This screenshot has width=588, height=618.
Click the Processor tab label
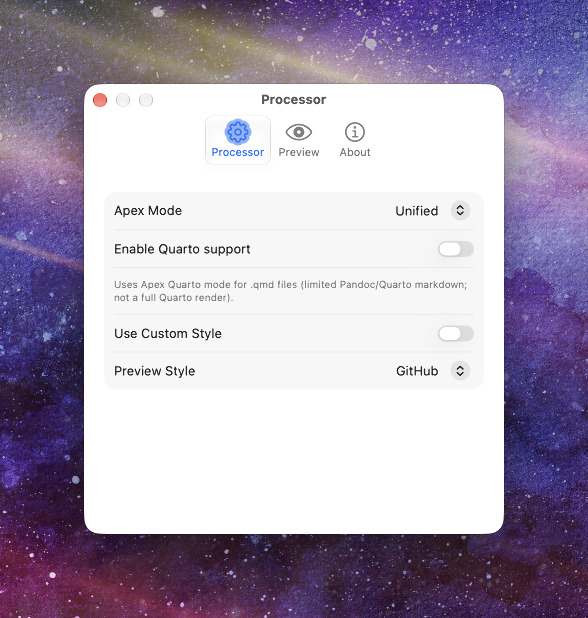click(x=238, y=153)
